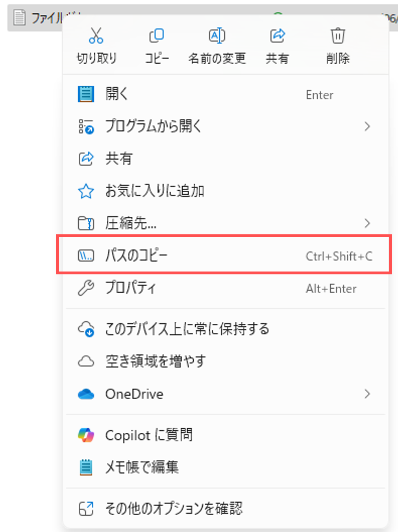Viewport: 398px width, 532px height.
Task: Click the zip folder icon for 圧縮先
Action: (86, 223)
